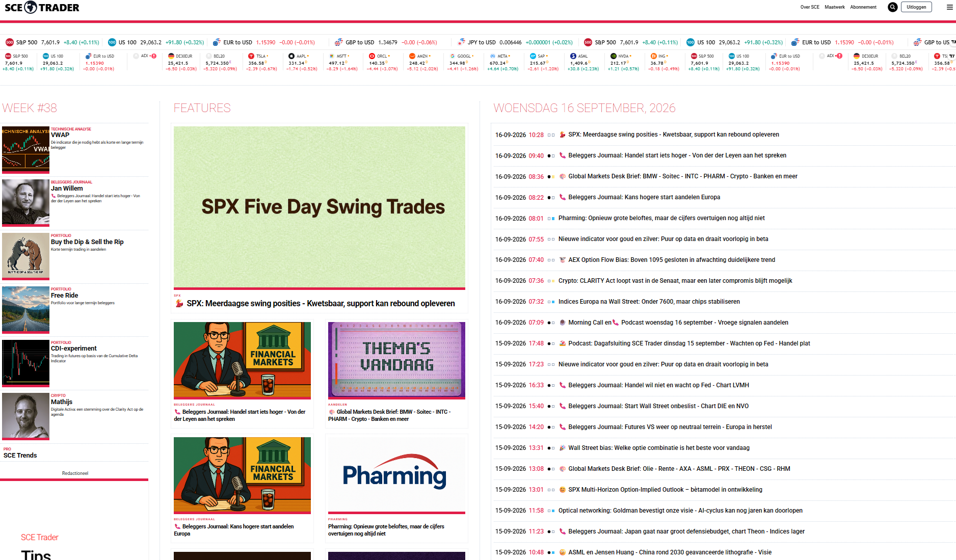Open the large 'SPX Five Day Swing Trades' image
Viewport: 956px width, 560px height.
pos(320,207)
